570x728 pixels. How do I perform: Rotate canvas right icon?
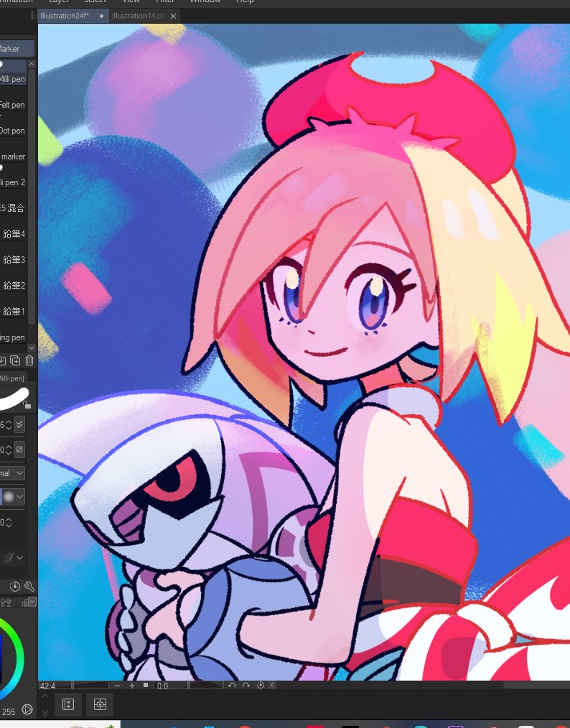246,686
